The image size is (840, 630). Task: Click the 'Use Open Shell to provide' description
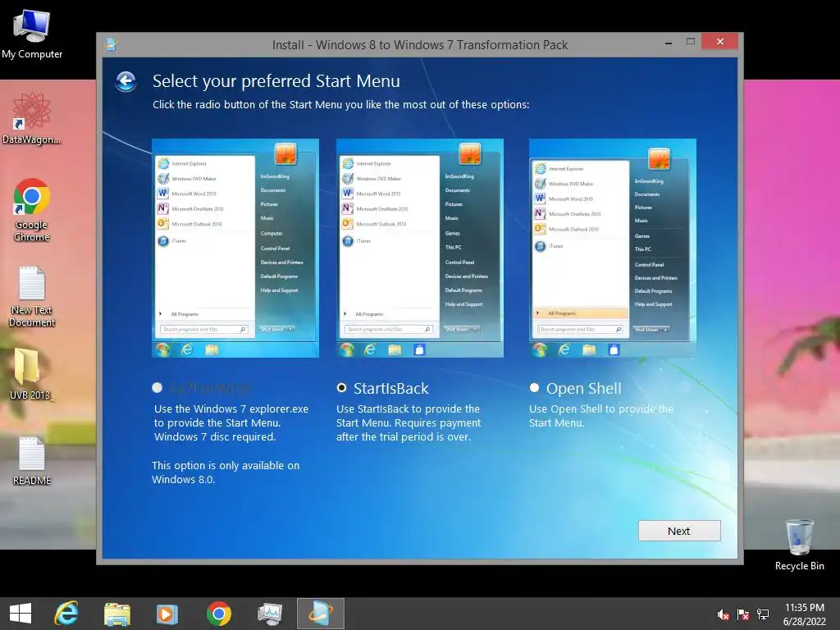(x=601, y=416)
